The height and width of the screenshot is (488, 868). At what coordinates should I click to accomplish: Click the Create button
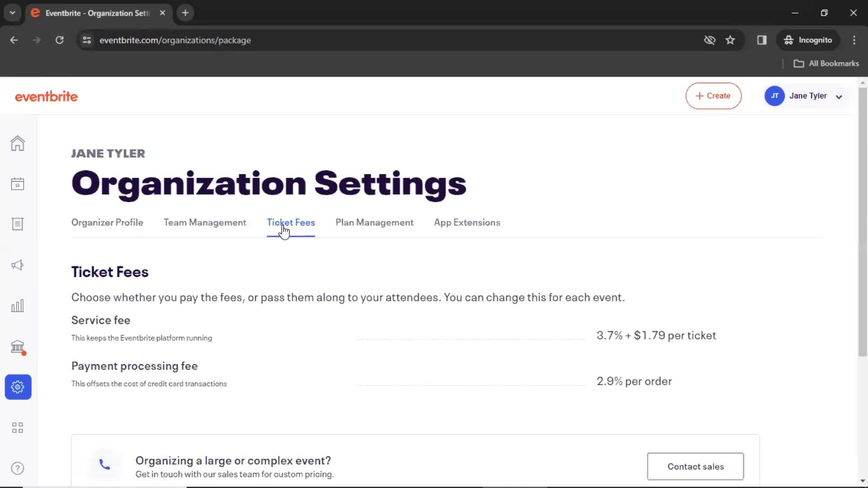click(713, 96)
